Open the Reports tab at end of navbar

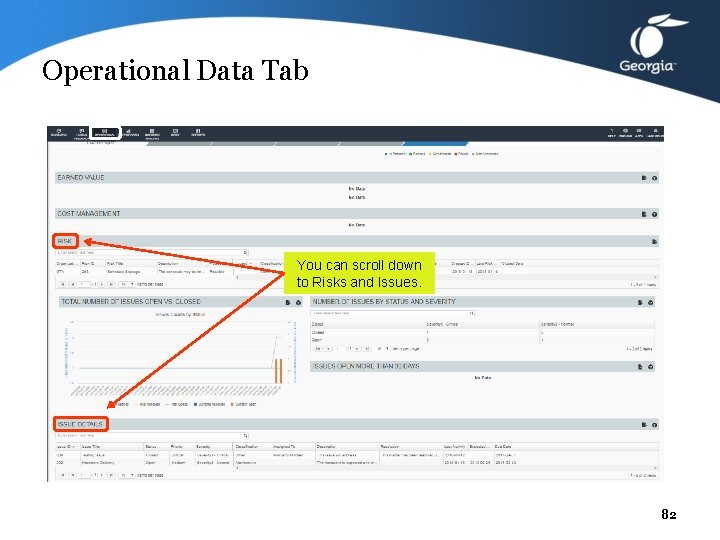(x=198, y=133)
